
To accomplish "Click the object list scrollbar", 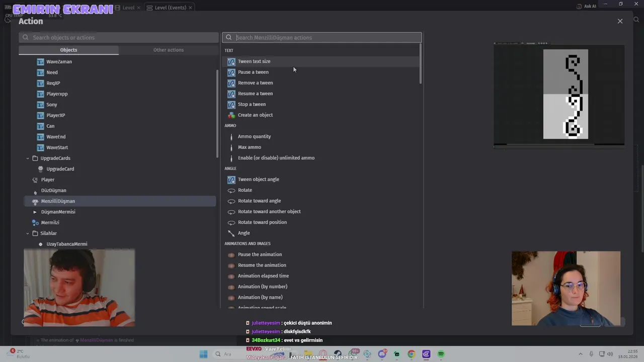I will [217, 113].
